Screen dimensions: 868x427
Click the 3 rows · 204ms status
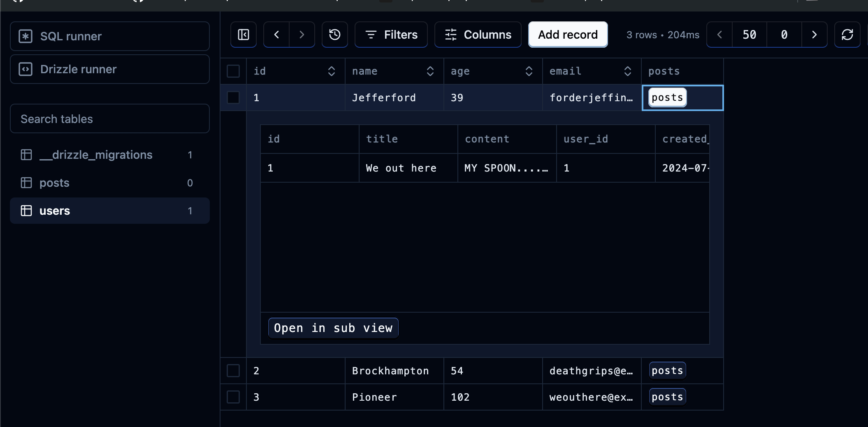point(663,35)
